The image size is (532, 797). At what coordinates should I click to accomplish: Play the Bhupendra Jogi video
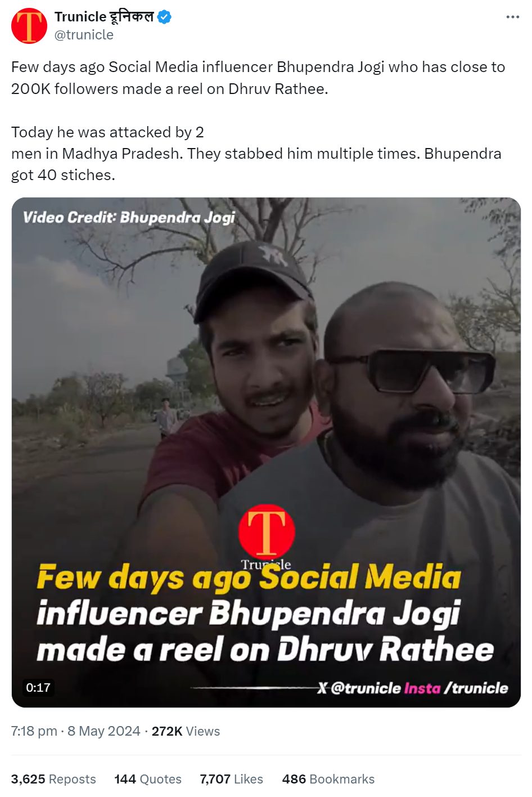click(266, 452)
